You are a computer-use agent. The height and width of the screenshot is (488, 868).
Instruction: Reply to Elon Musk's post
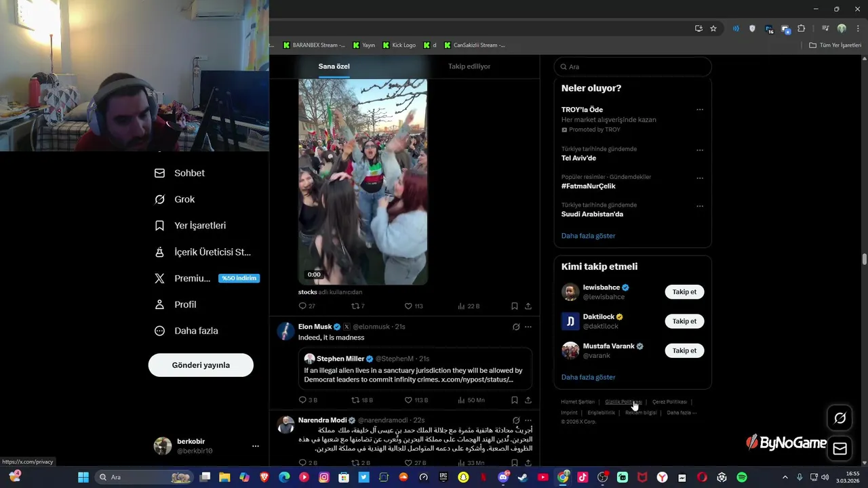tap(308, 401)
